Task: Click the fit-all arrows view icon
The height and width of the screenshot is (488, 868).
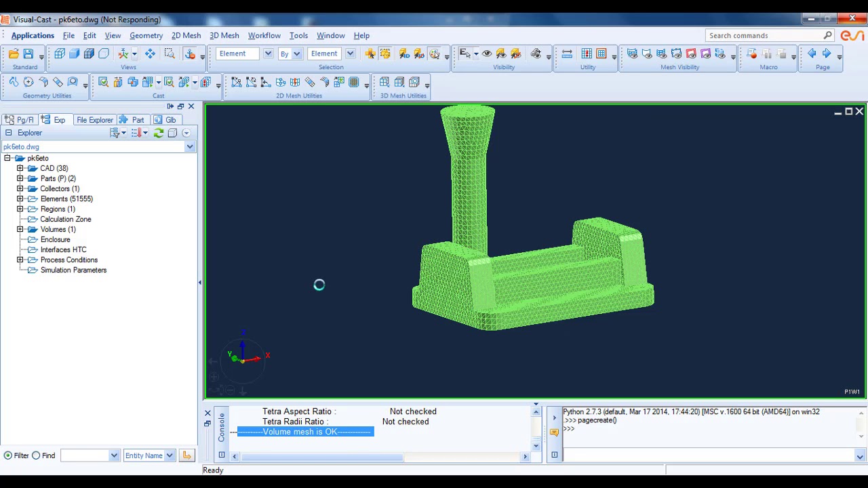Action: 150,54
